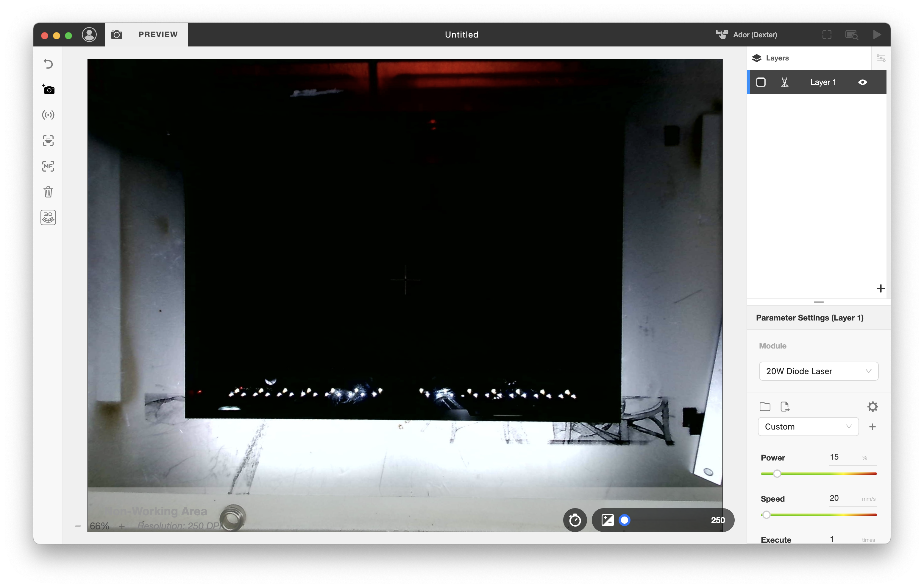The width and height of the screenshot is (924, 588).
Task: Open the parameter settings gear
Action: click(873, 407)
